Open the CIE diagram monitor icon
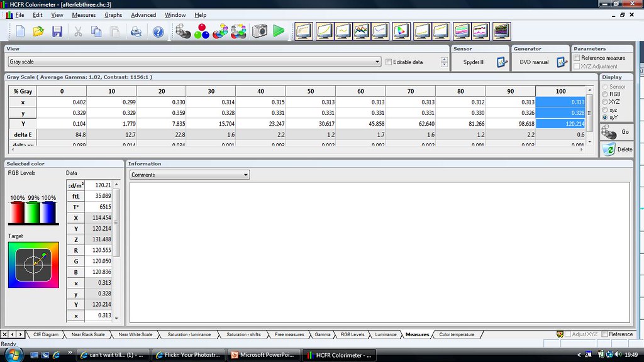The height and width of the screenshot is (362, 644). (401, 31)
